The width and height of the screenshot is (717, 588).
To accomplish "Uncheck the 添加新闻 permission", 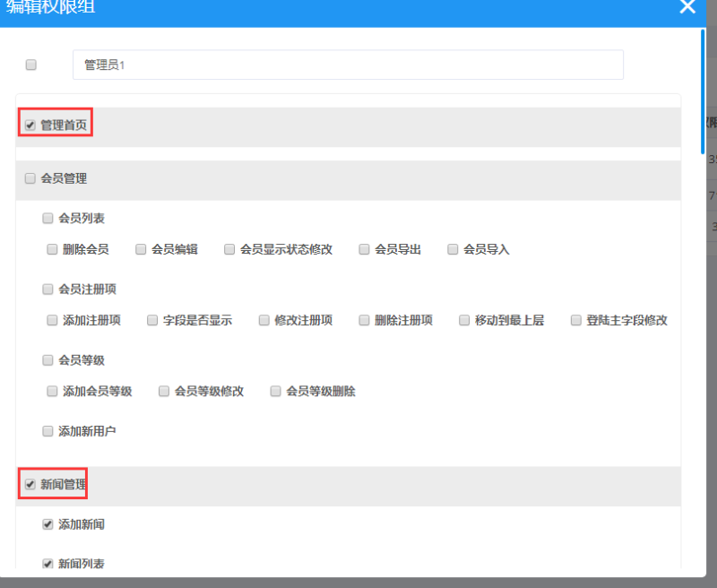I will pyautogui.click(x=48, y=524).
